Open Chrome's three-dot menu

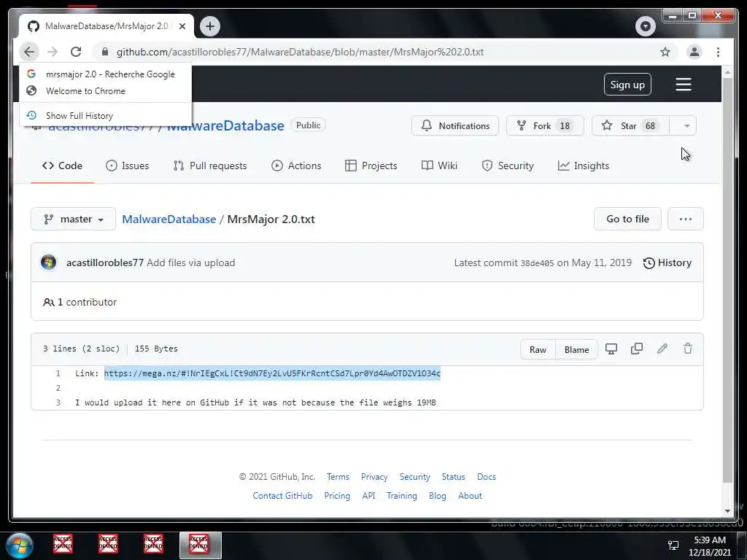point(718,52)
